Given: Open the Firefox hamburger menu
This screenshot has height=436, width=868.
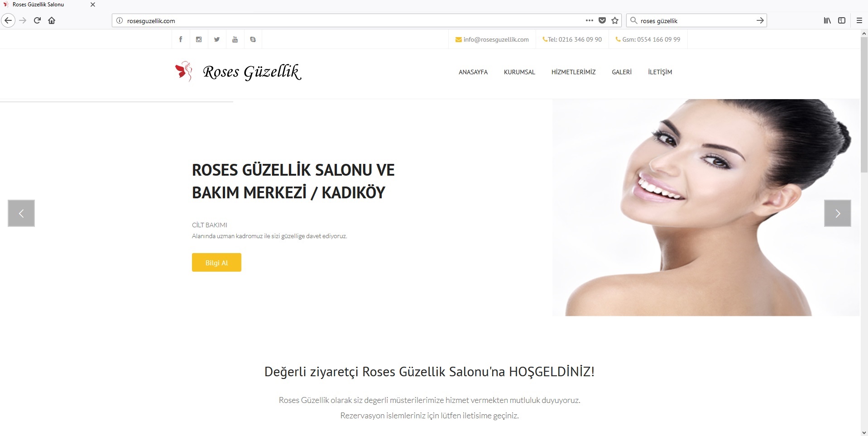Looking at the screenshot, I should tap(859, 20).
